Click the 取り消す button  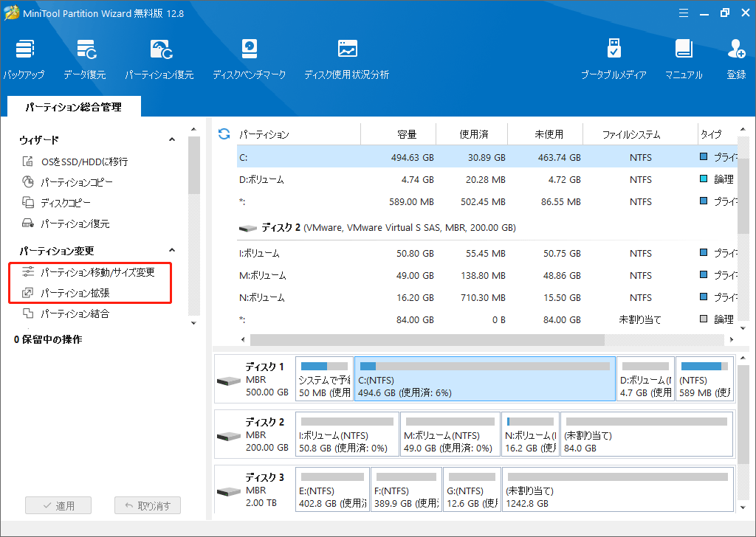click(x=148, y=506)
